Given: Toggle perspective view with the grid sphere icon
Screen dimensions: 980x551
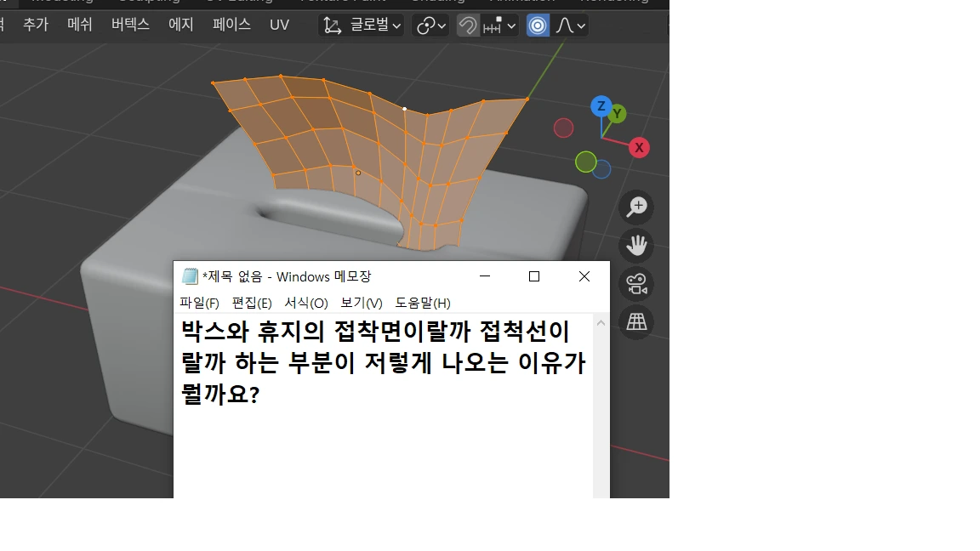Looking at the screenshot, I should (636, 322).
